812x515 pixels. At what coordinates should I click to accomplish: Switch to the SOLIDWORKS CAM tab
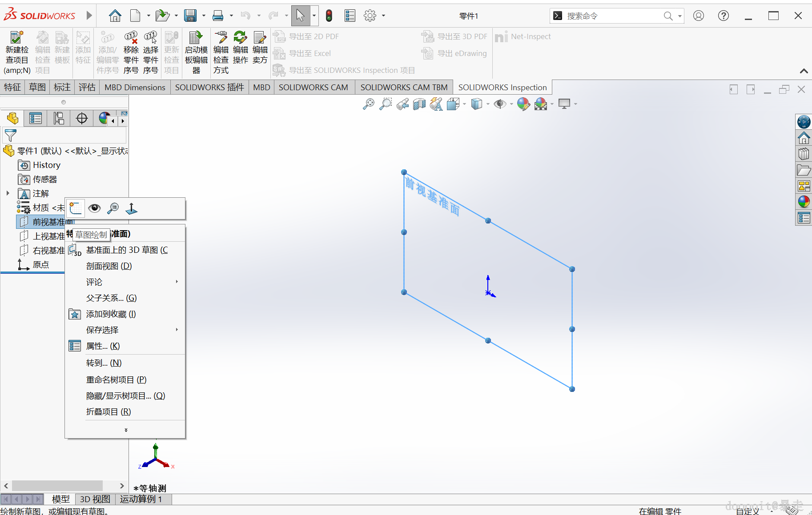[x=314, y=87]
